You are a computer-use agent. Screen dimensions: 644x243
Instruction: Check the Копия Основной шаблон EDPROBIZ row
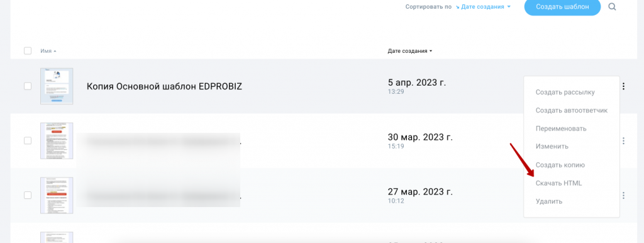click(x=28, y=86)
